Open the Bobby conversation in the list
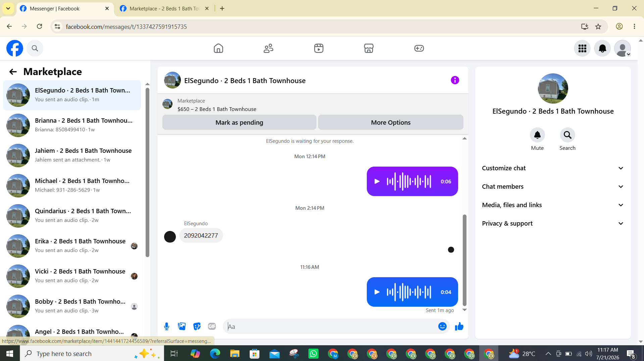This screenshot has width=644, height=361. pos(72,306)
